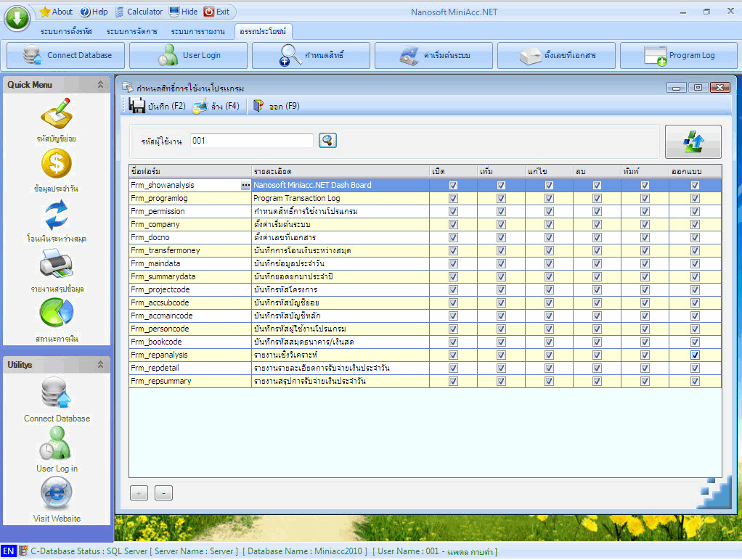The height and width of the screenshot is (560, 742).
Task: Click the user code input field
Action: 251,141
